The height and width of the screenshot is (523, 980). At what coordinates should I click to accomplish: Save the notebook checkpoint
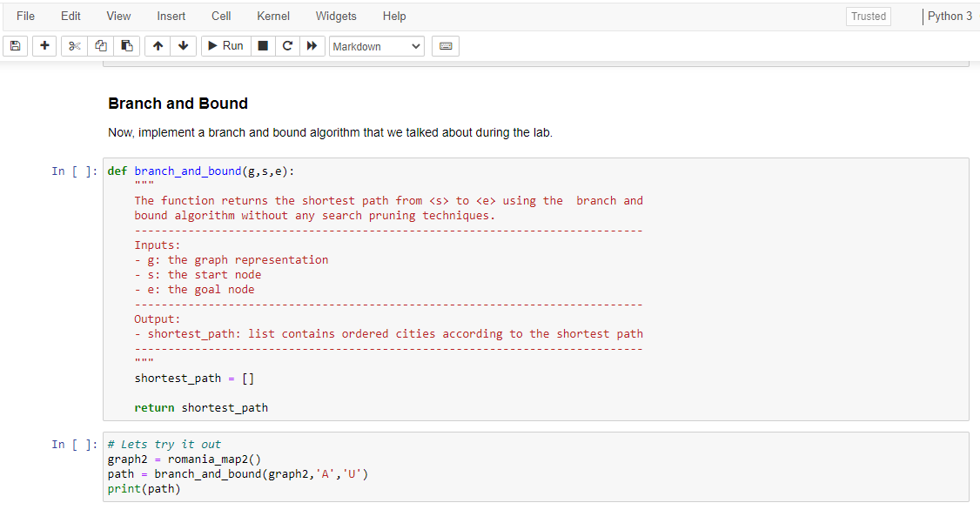click(x=15, y=45)
